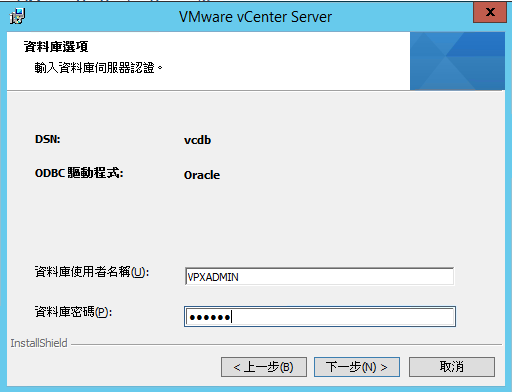Click the database user name field
Viewport: 512px width, 392px height.
click(x=319, y=276)
